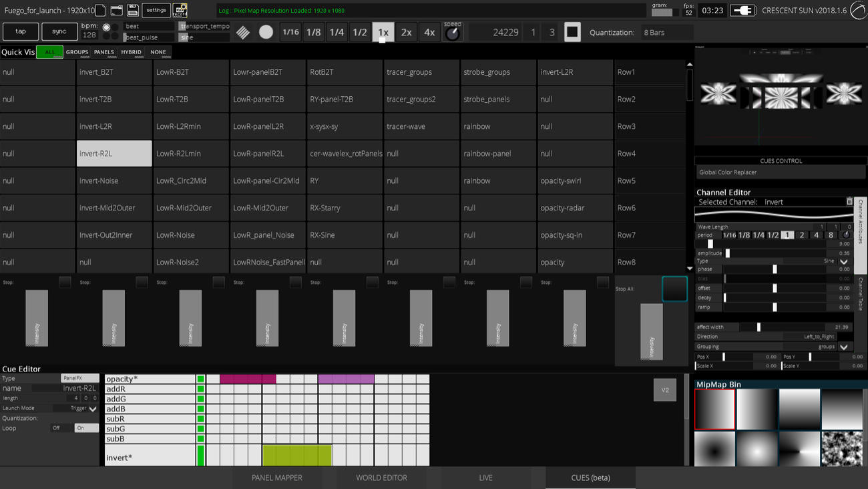Save project with the floppy disk icon
The image size is (868, 489).
[x=133, y=10]
